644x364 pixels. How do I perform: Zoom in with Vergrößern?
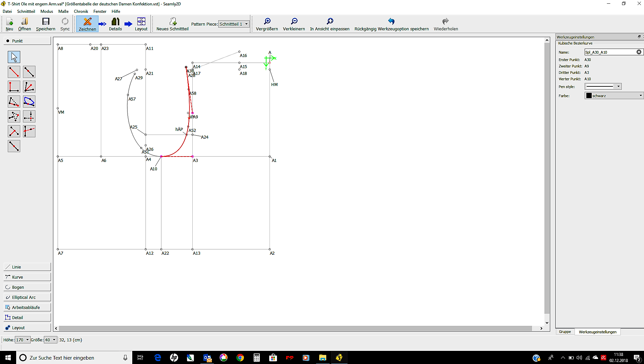267,24
